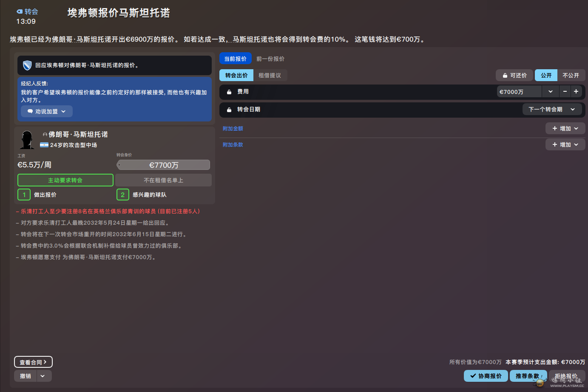Expand the 增加 dropdown for 附加金额
This screenshot has width=588, height=392.
click(565, 128)
